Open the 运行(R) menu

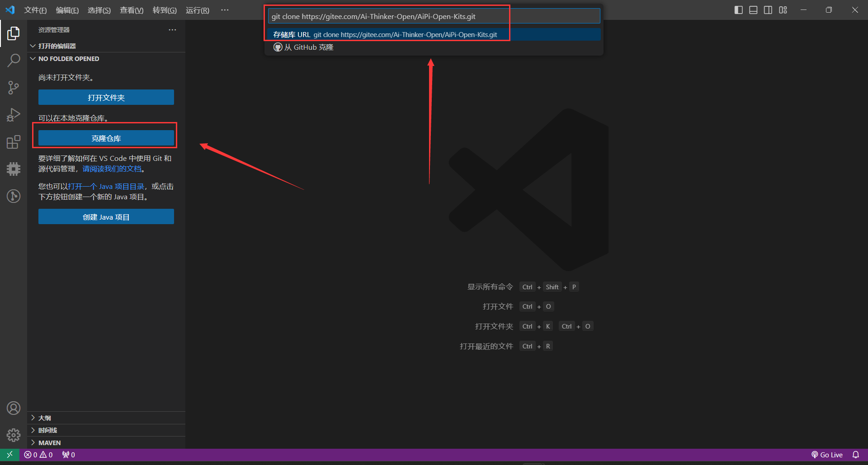pos(198,10)
